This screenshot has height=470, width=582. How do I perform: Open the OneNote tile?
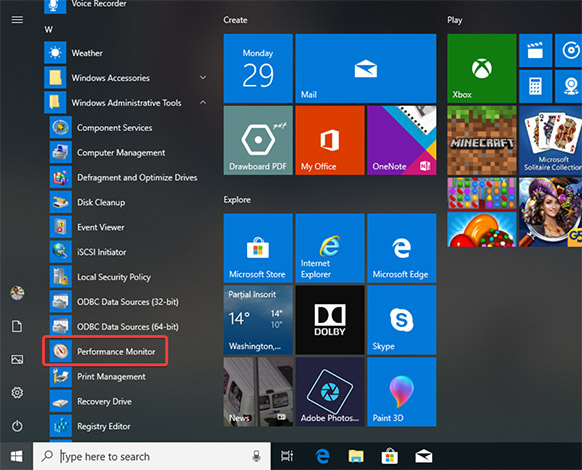402,140
